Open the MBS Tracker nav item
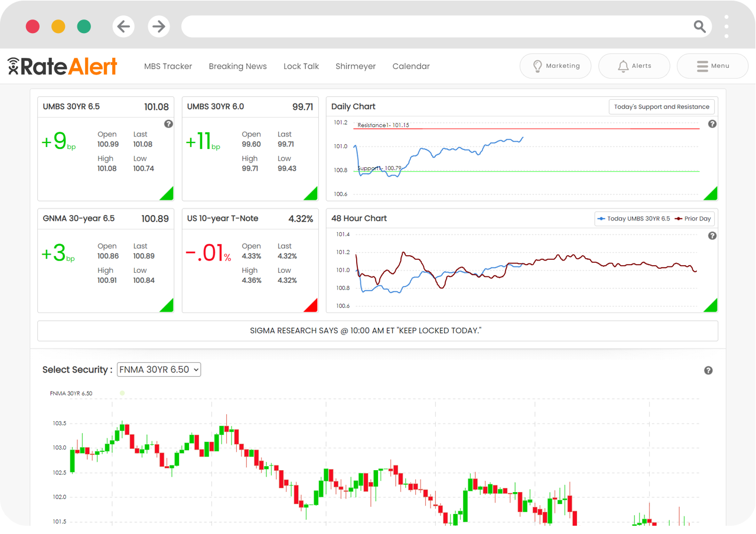The width and height of the screenshot is (756, 534). (x=168, y=66)
